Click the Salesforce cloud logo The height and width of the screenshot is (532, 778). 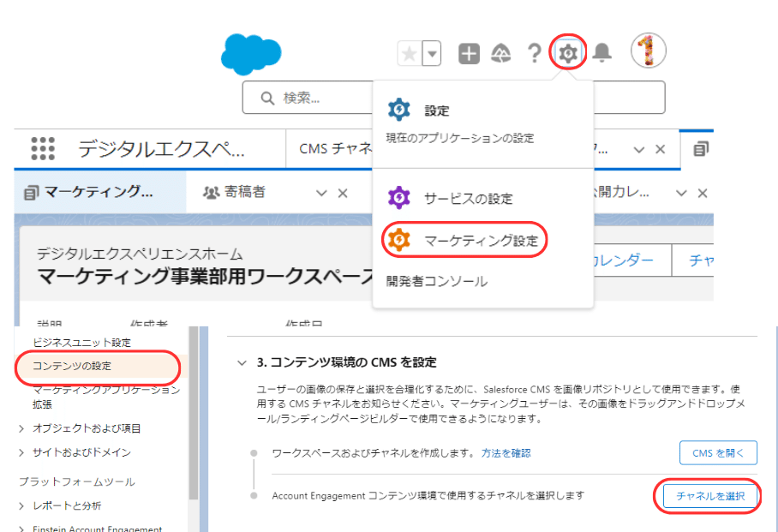click(x=251, y=54)
